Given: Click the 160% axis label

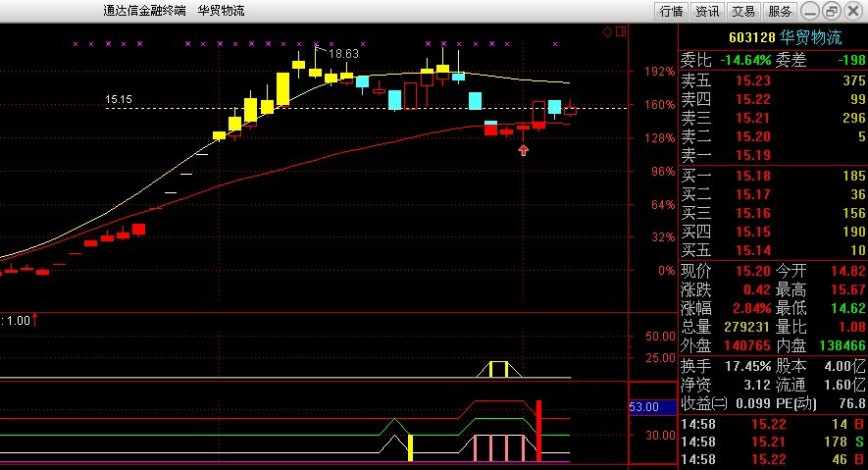Looking at the screenshot, I should (659, 105).
